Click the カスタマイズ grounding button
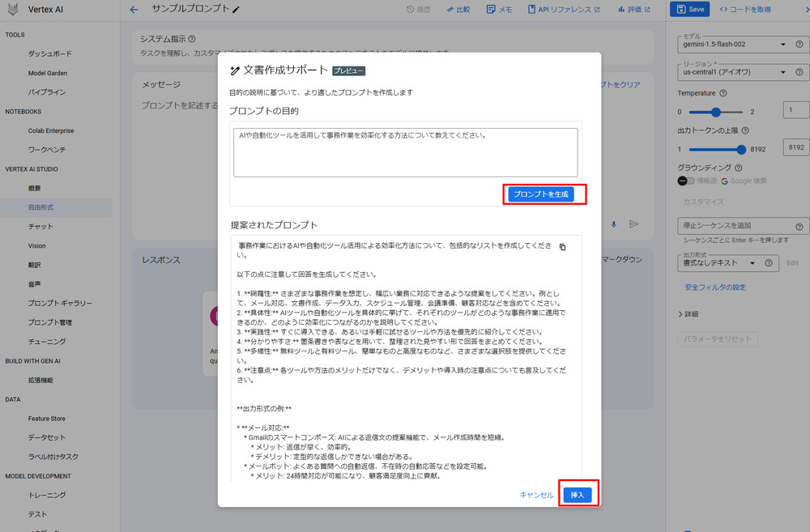810x532 pixels. point(704,202)
